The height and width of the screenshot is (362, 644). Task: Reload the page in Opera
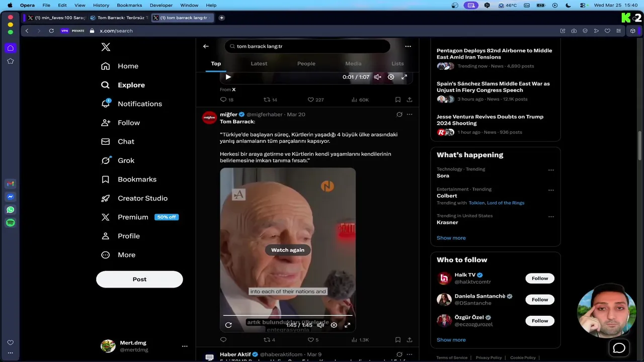51,31
